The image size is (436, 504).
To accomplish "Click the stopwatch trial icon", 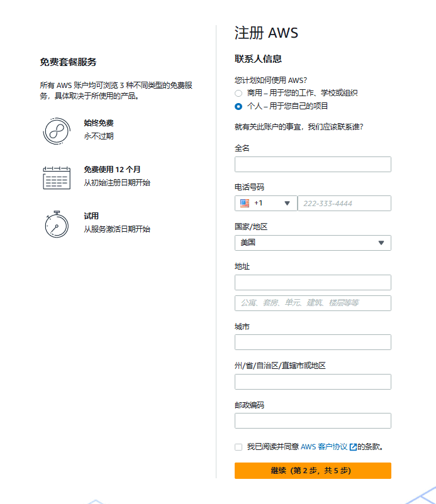I will coord(57,224).
